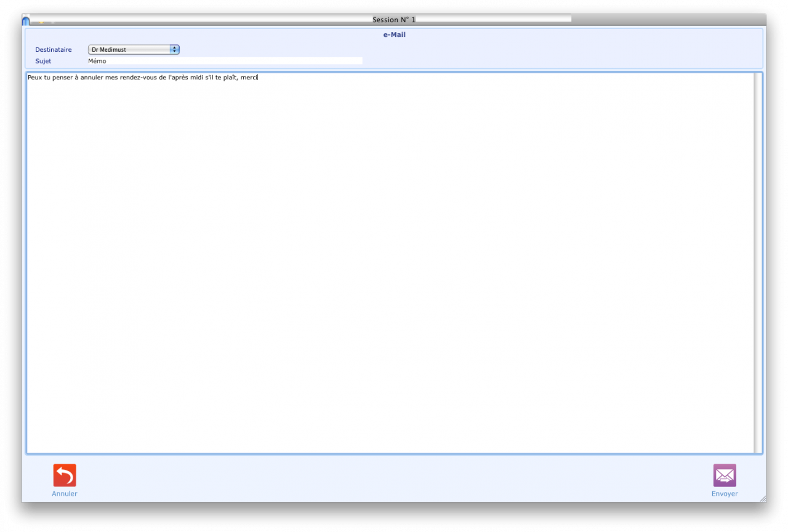Click the Envoyer text label
This screenshot has width=788, height=532.
[725, 494]
